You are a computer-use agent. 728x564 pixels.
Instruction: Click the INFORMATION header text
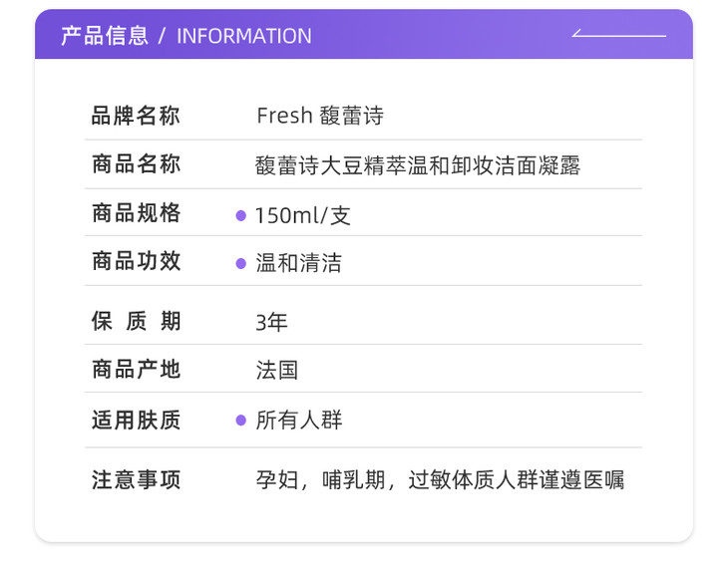point(243,36)
